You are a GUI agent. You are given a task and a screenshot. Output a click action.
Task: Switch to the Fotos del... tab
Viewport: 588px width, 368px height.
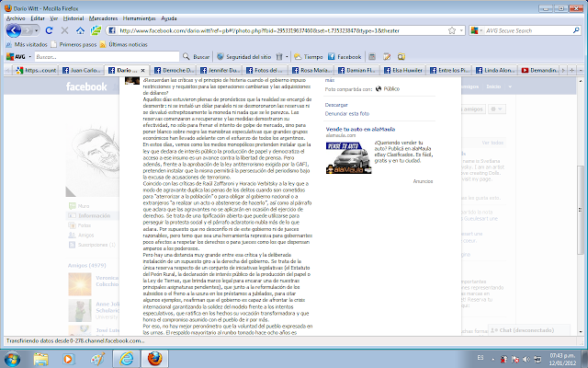266,70
